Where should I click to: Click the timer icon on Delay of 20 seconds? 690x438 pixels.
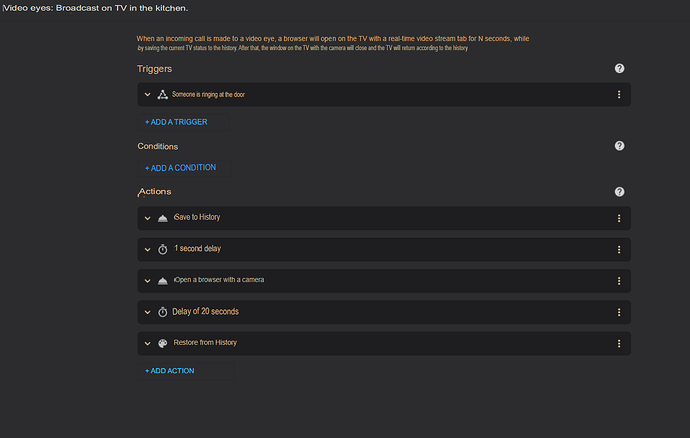[x=162, y=312]
